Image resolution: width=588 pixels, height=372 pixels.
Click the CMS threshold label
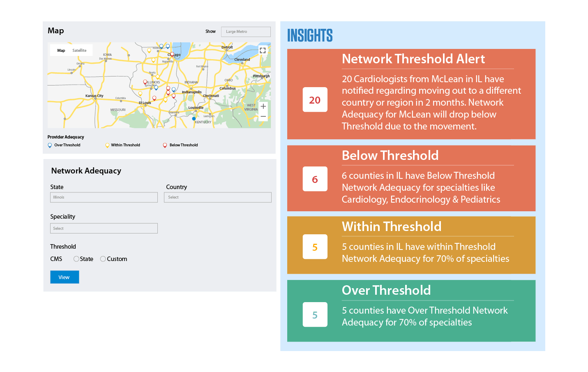point(56,259)
